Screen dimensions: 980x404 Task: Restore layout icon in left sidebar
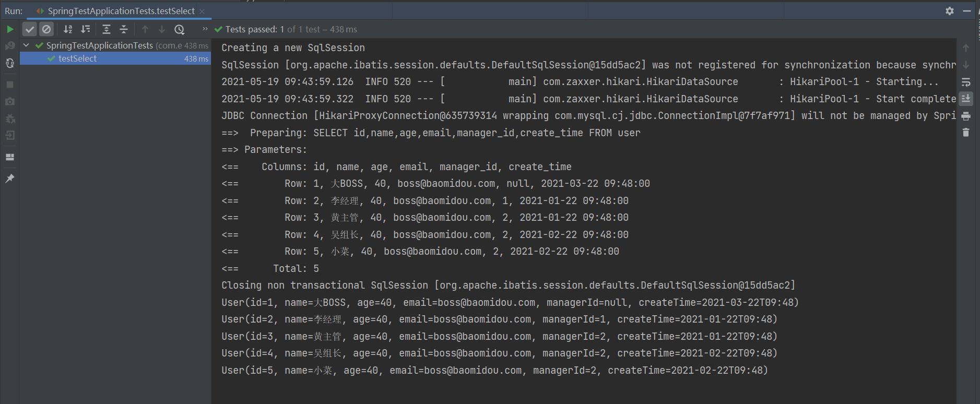tap(10, 157)
